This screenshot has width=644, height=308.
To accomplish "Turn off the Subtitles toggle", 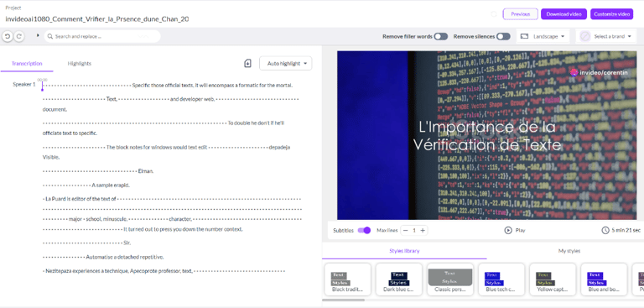I will [x=364, y=230].
